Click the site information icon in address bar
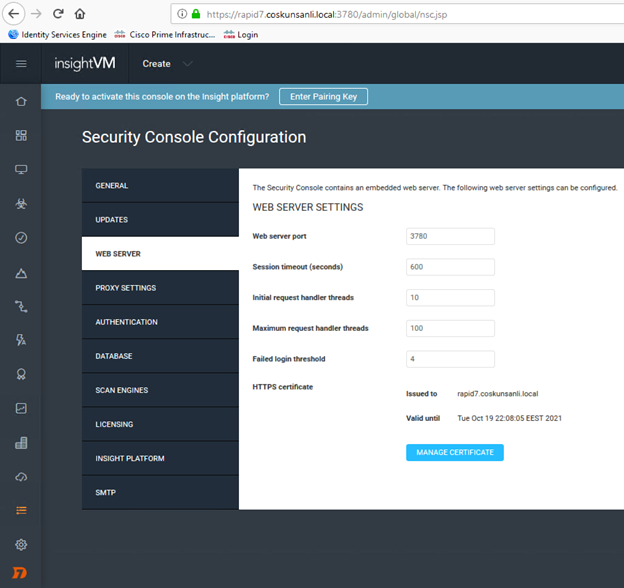Image resolution: width=624 pixels, height=588 pixels. click(x=182, y=14)
